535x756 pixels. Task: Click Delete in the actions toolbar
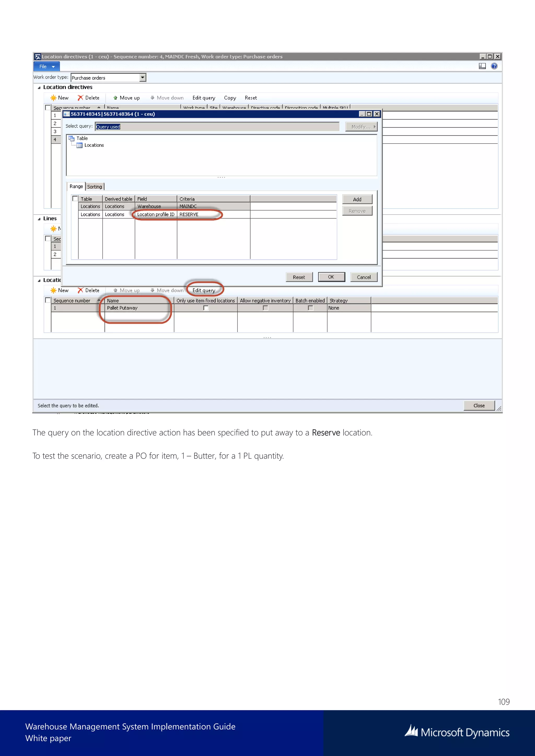click(x=89, y=290)
